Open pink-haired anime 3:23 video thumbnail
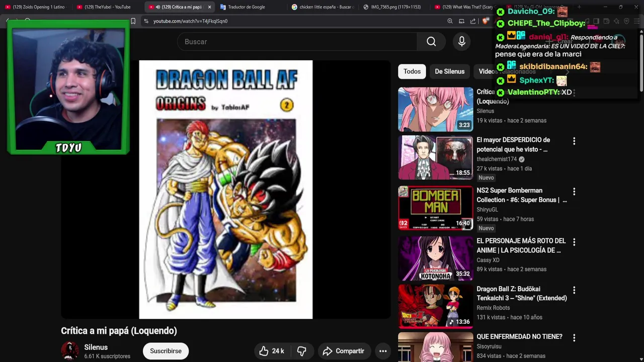The image size is (644, 362). [x=436, y=109]
